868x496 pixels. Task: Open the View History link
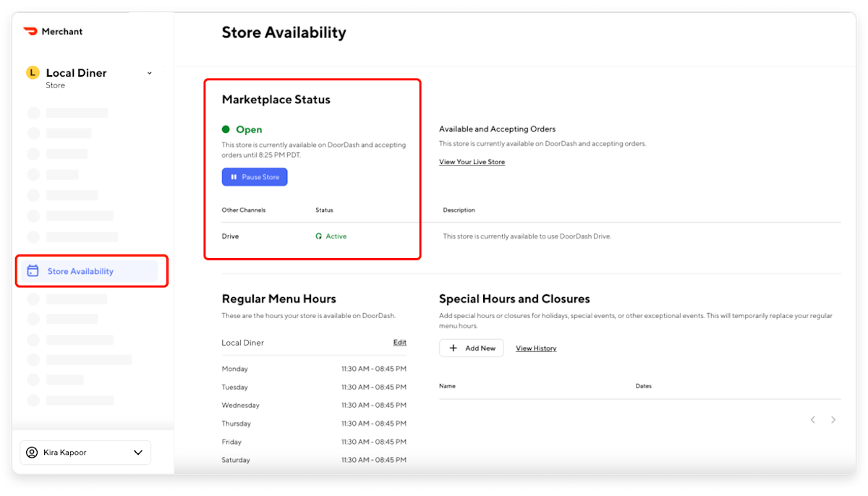click(x=536, y=349)
